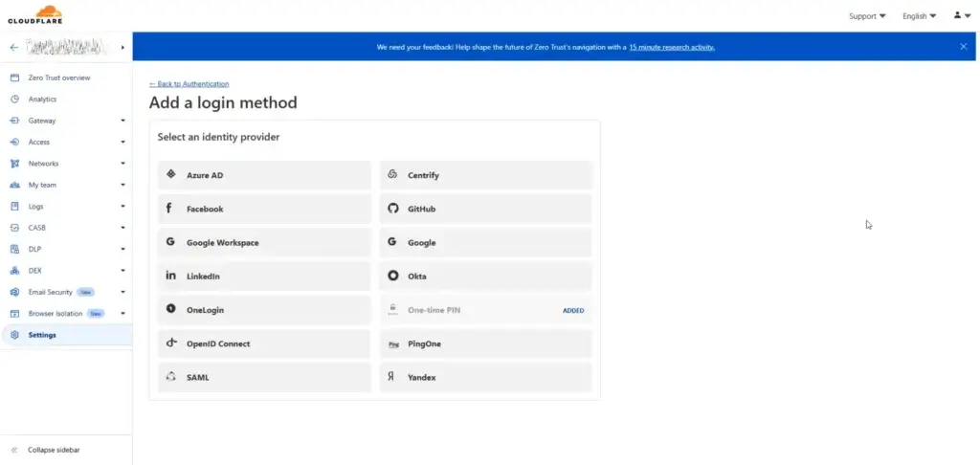The width and height of the screenshot is (980, 465).
Task: Click the Logs sidebar icon
Action: [15, 207]
